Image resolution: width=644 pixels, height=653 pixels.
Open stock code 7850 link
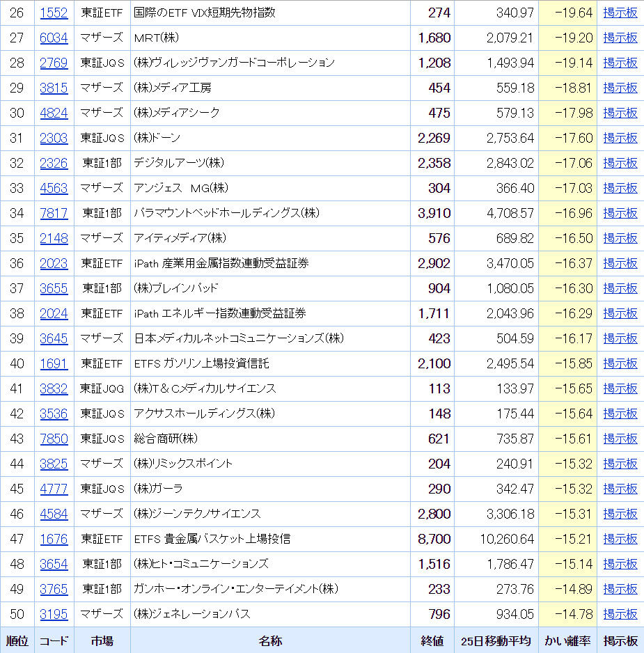54,439
